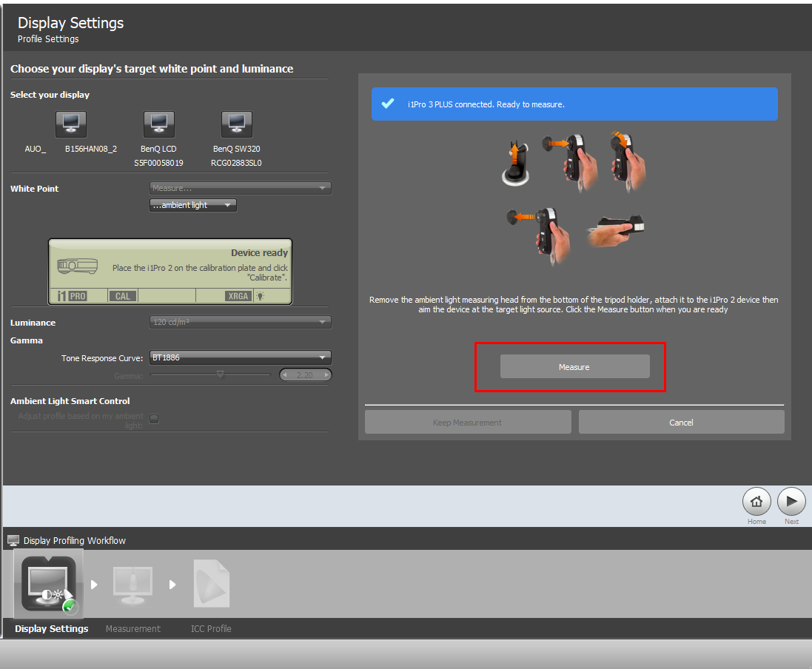Click the device-on-tripod-holder illustration

[x=516, y=163]
